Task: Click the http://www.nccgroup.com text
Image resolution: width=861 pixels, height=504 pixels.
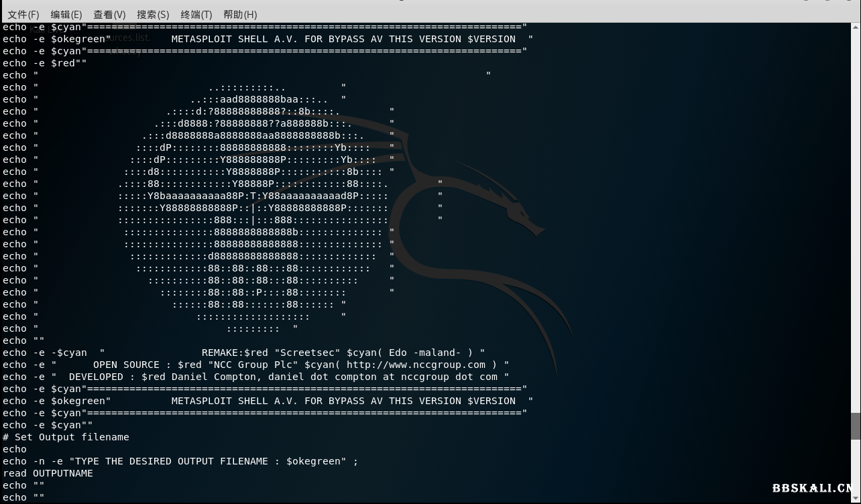Action: coord(416,365)
